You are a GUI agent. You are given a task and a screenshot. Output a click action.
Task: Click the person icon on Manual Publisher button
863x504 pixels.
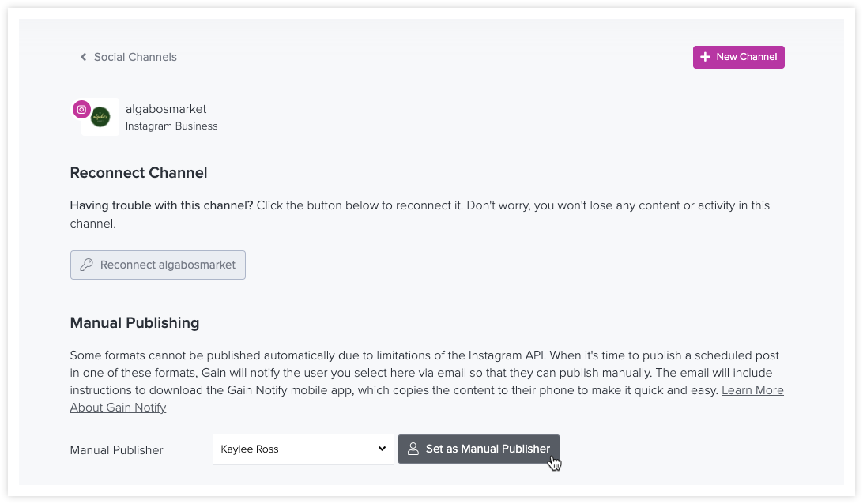[x=413, y=449]
